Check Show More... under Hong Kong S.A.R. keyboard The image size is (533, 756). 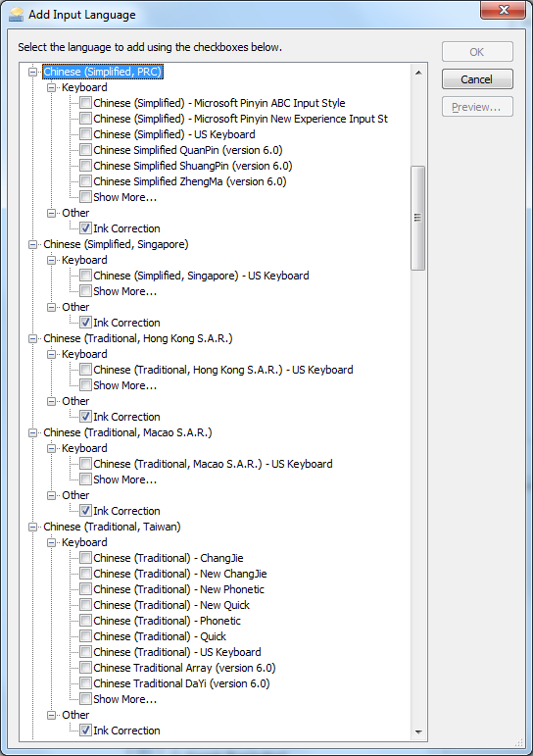coord(86,385)
